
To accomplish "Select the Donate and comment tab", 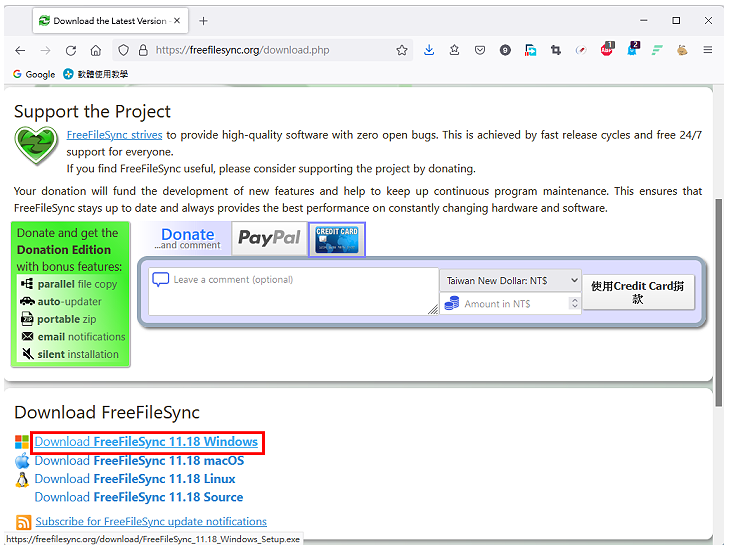I will point(187,238).
